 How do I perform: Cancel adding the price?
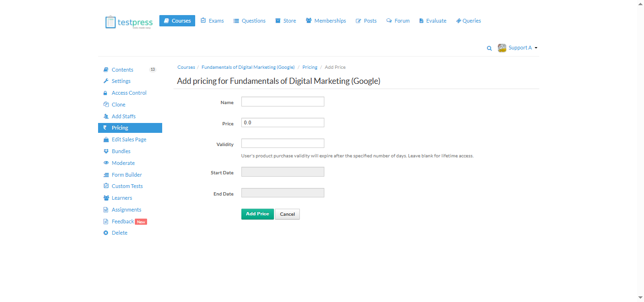(x=287, y=214)
